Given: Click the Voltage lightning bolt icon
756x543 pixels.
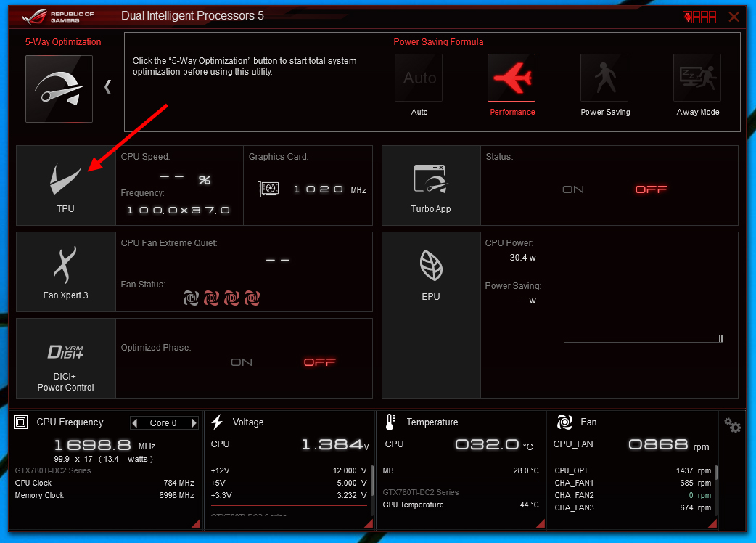Looking at the screenshot, I should pos(217,422).
